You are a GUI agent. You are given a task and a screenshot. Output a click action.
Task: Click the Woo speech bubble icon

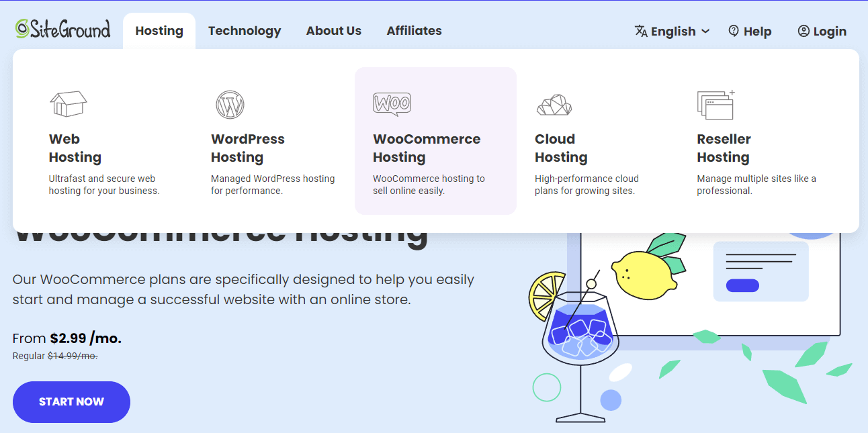pos(392,104)
